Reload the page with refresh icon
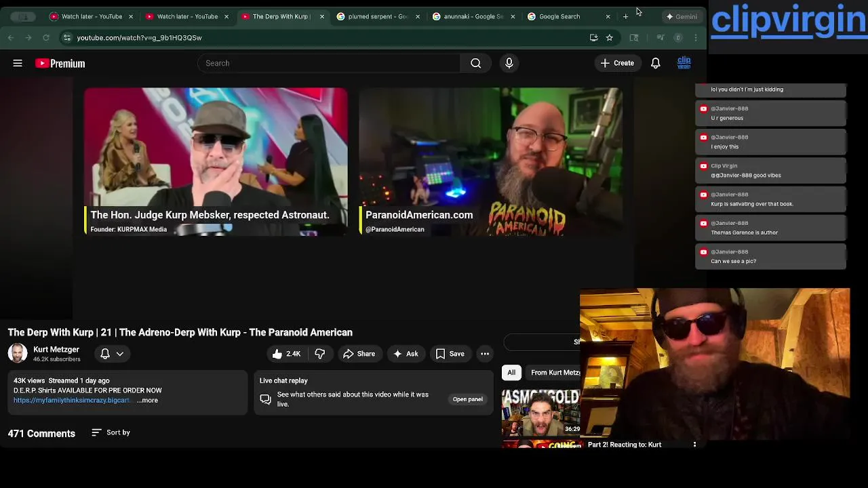 46,38
